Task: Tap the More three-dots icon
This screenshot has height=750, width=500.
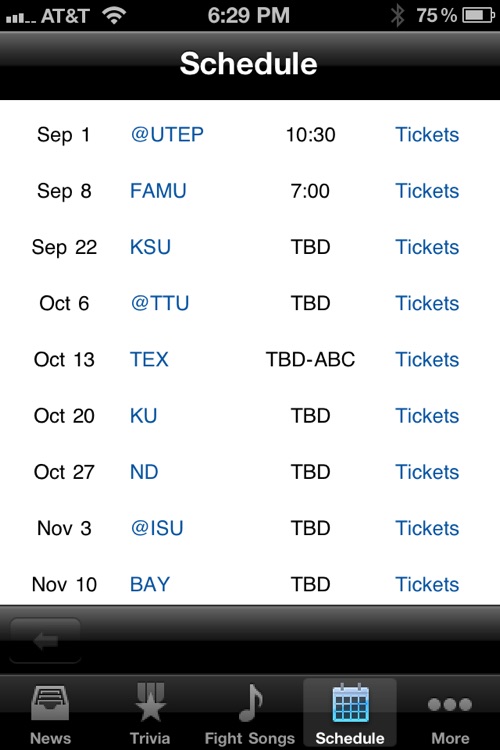Action: tap(450, 705)
